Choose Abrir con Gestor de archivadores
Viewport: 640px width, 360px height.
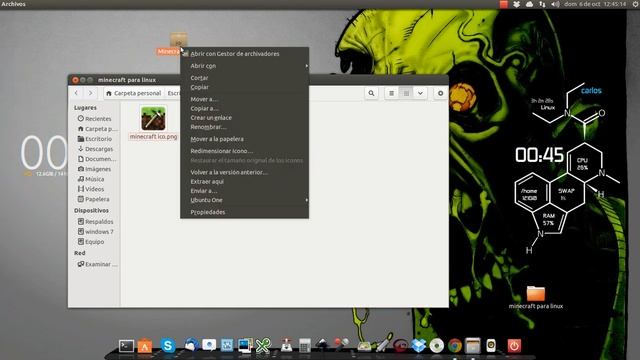click(x=244, y=53)
